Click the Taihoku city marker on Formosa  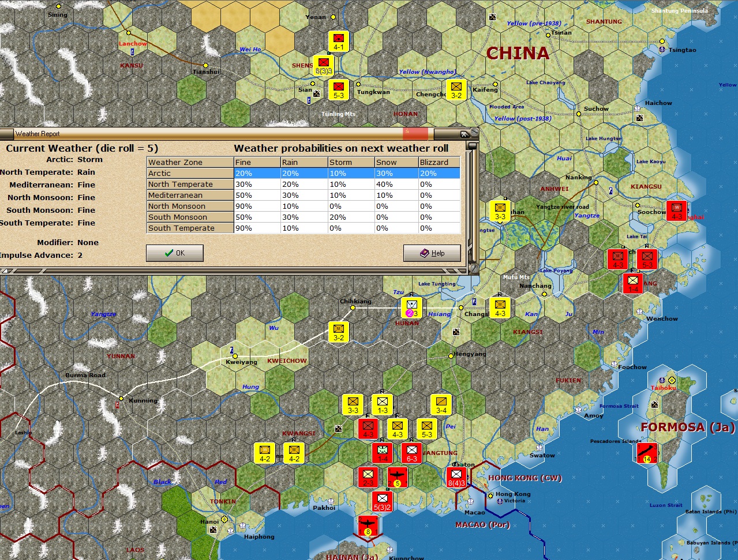[672, 381]
